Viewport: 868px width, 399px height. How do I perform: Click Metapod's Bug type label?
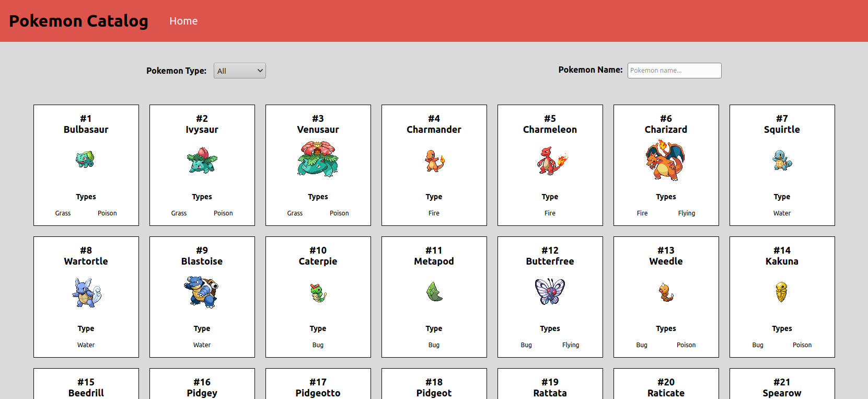[x=434, y=345]
